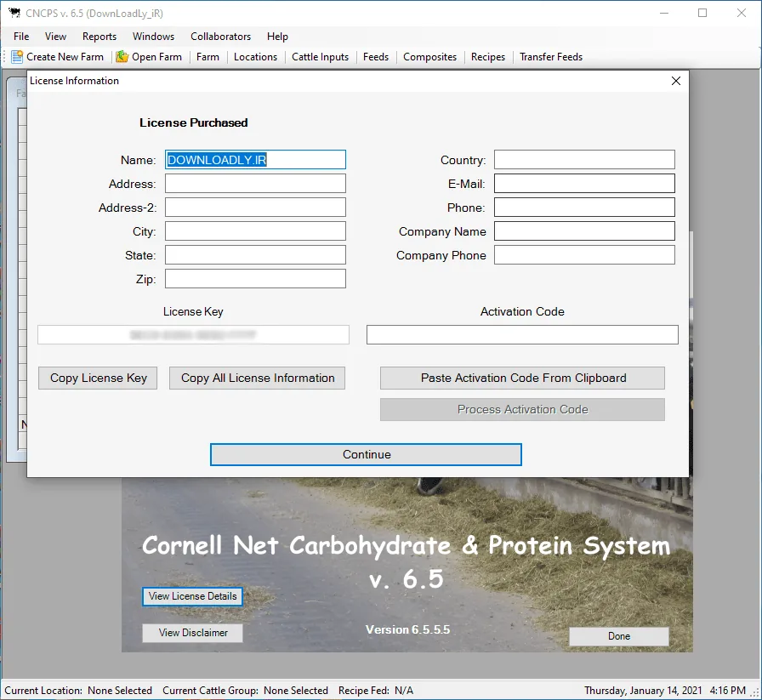This screenshot has height=700, width=762.
Task: Close the License Information dialog
Action: pyautogui.click(x=676, y=81)
